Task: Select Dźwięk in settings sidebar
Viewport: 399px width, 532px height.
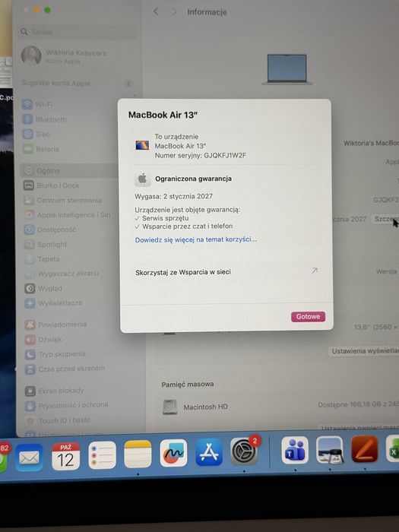Action: click(44, 339)
